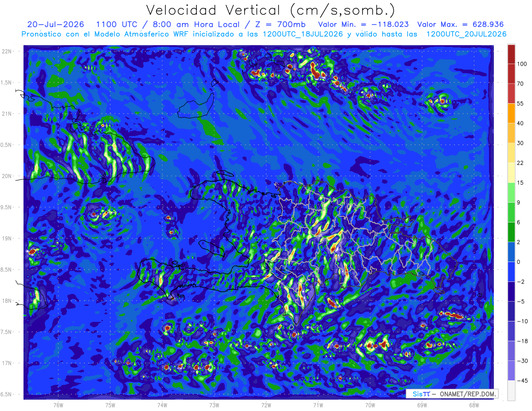The width and height of the screenshot is (532, 411).
Task: Click the dark red swatch above 100
Action: tap(511, 54)
